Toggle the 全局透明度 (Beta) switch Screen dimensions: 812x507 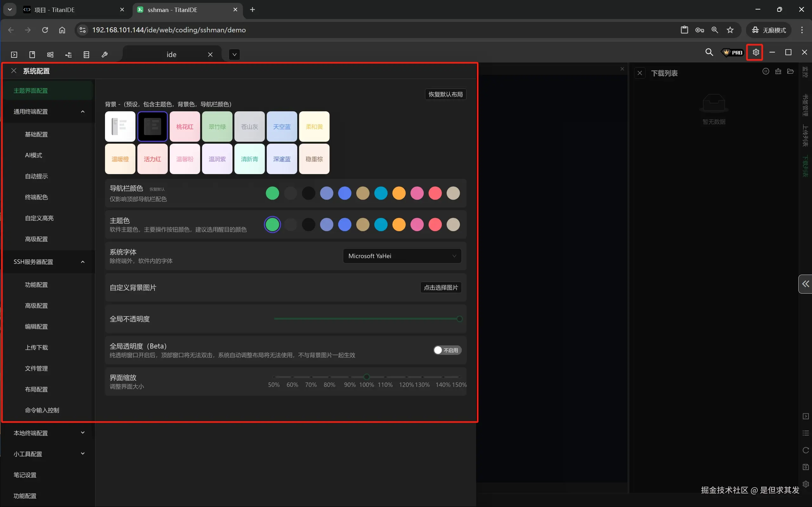tap(447, 350)
